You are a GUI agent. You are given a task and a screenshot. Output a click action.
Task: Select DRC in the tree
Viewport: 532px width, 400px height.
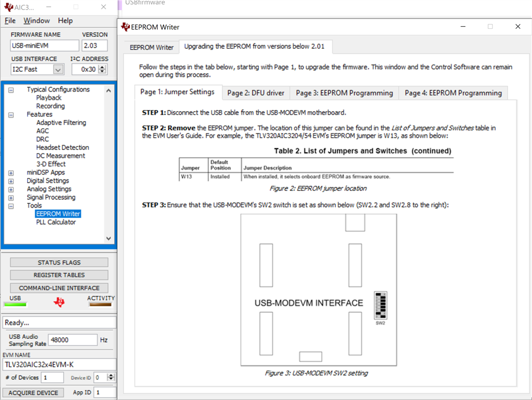42,139
